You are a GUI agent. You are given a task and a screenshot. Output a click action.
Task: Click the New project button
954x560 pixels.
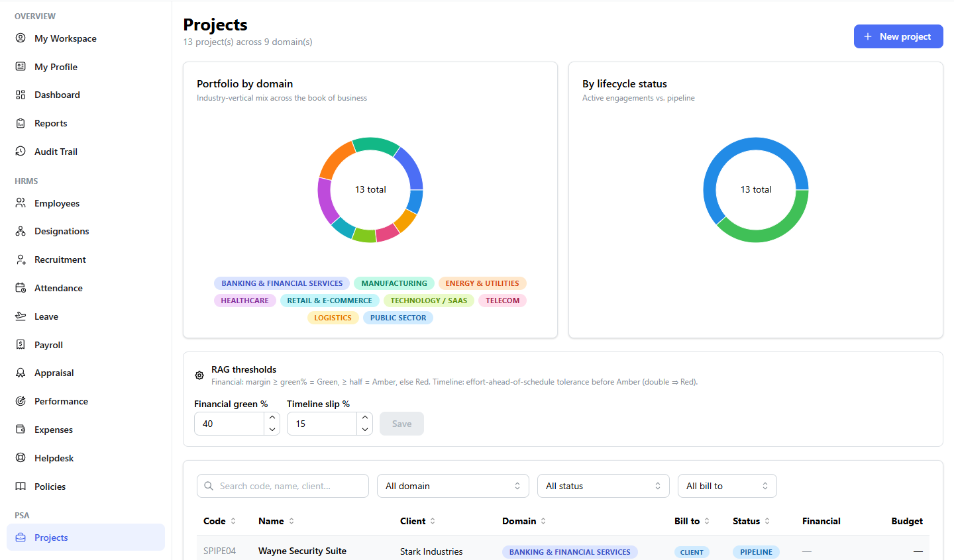[898, 36]
